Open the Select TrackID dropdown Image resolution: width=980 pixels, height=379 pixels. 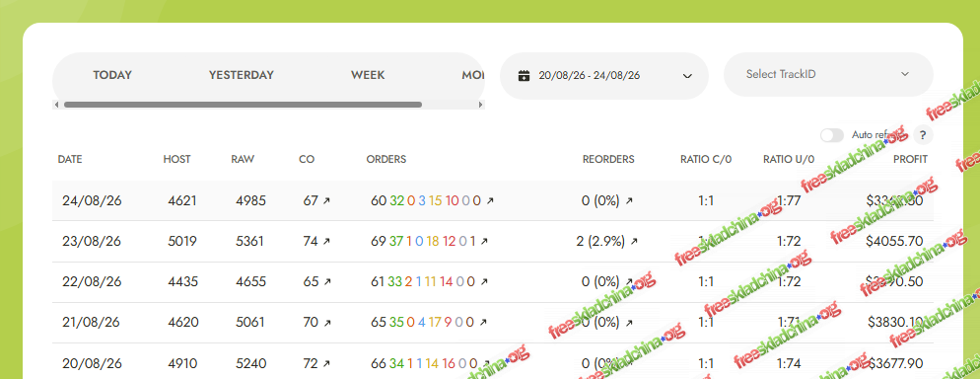(x=828, y=74)
